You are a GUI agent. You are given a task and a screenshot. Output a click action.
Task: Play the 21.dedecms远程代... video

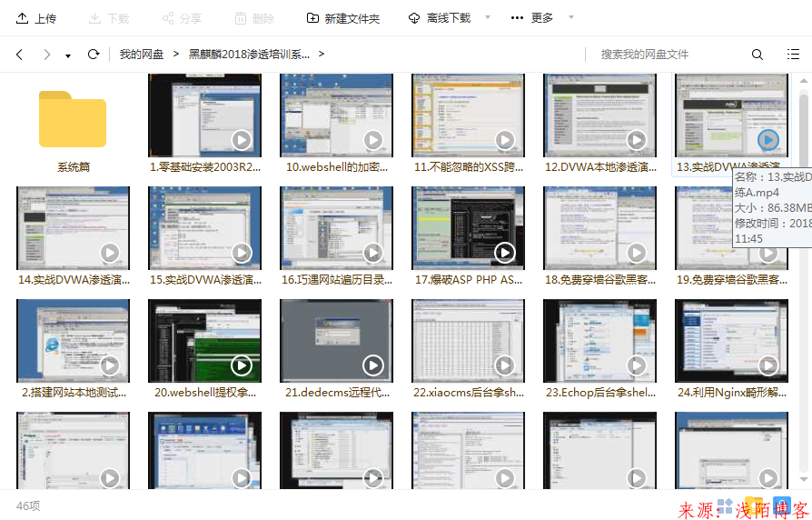point(373,365)
